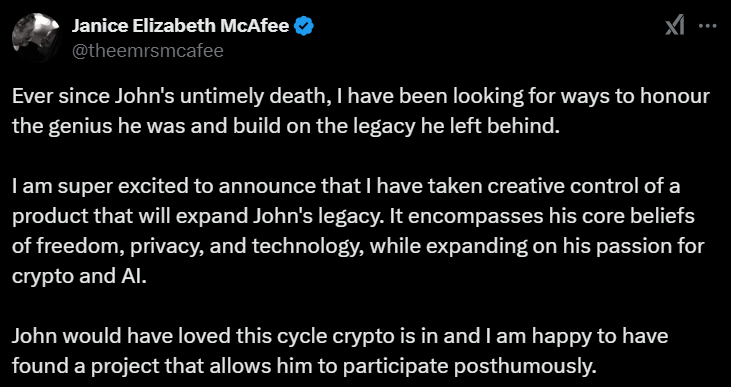Click the blue verified checkmark badge
Image resolution: width=731 pixels, height=387 pixels.
point(304,27)
